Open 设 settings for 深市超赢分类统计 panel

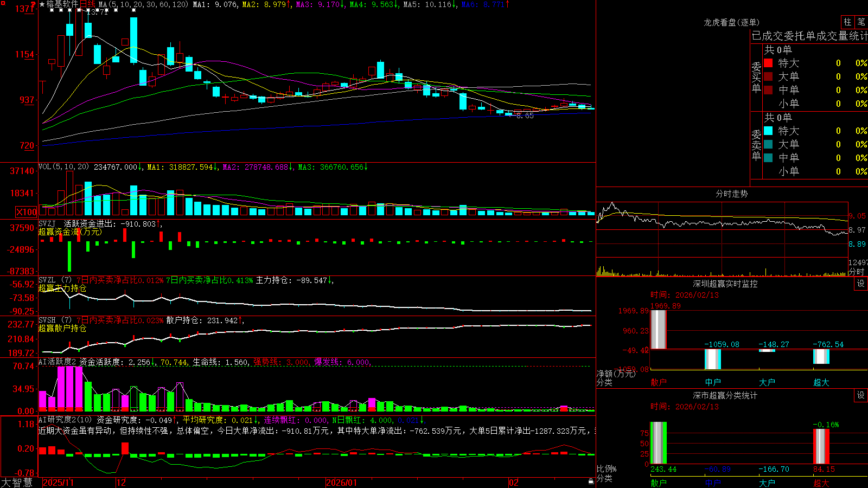[x=861, y=395]
